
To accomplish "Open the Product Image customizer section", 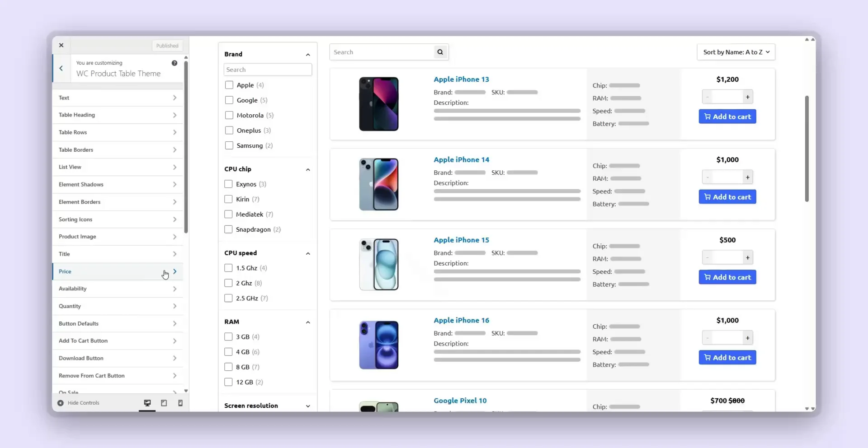I will coord(118,237).
